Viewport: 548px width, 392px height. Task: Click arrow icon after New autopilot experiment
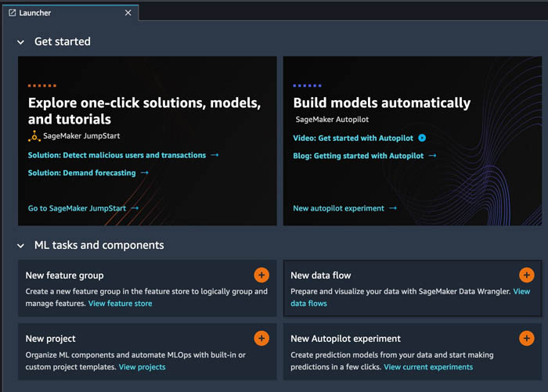(393, 208)
